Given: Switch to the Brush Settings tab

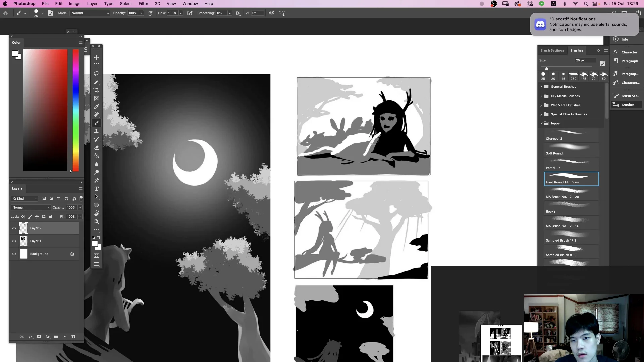Looking at the screenshot, I should tap(552, 51).
